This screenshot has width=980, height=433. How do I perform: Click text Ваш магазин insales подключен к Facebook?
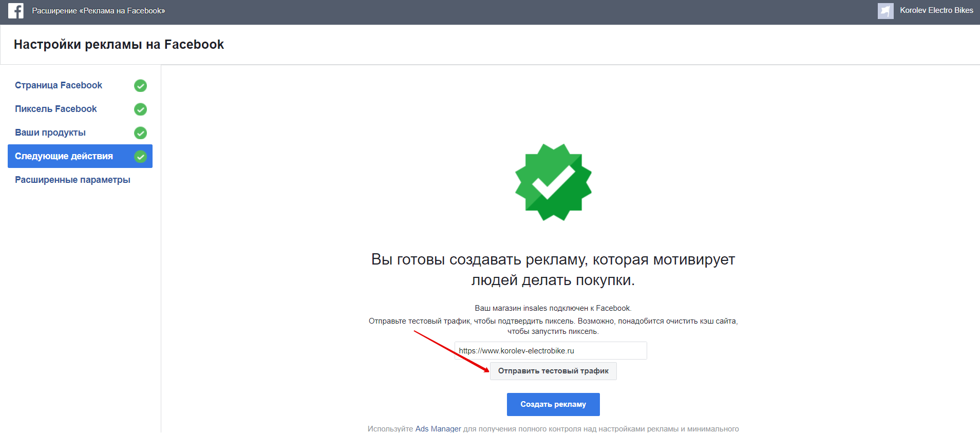[553, 308]
